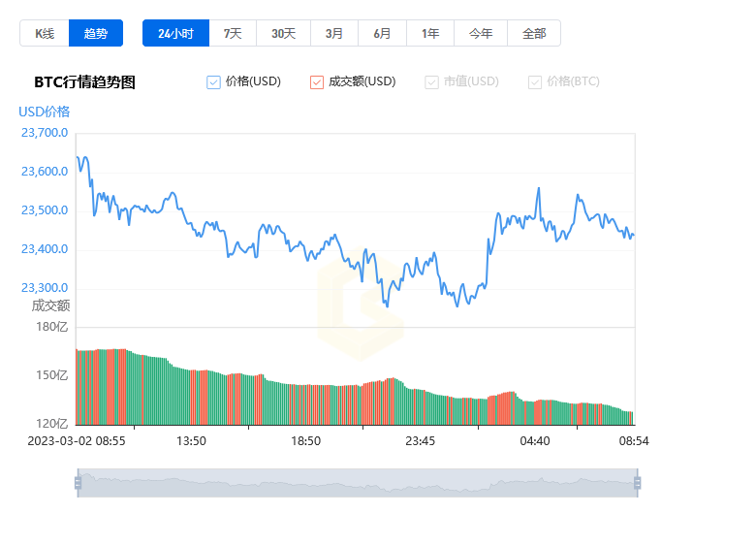Click the 23,500.0 price axis value
Viewport: 756px width, 546px height.
point(45,210)
